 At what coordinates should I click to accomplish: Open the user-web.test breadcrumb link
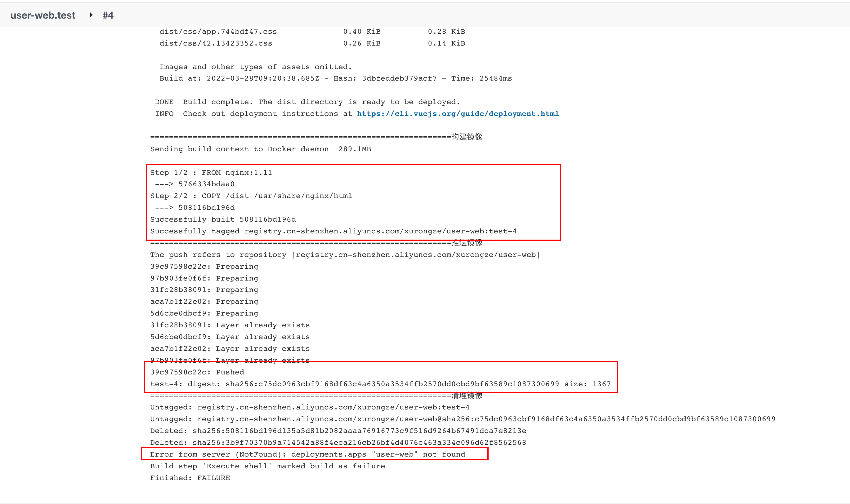coord(43,15)
